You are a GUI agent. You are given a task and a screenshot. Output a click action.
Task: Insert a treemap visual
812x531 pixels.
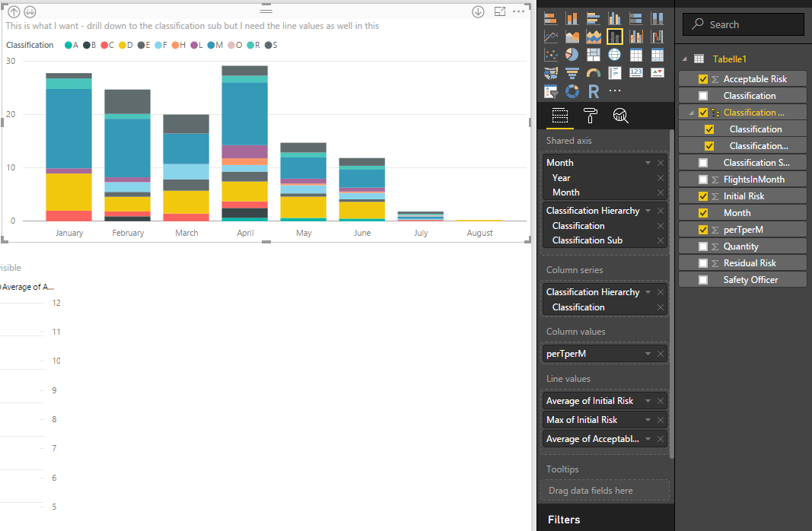click(x=593, y=54)
